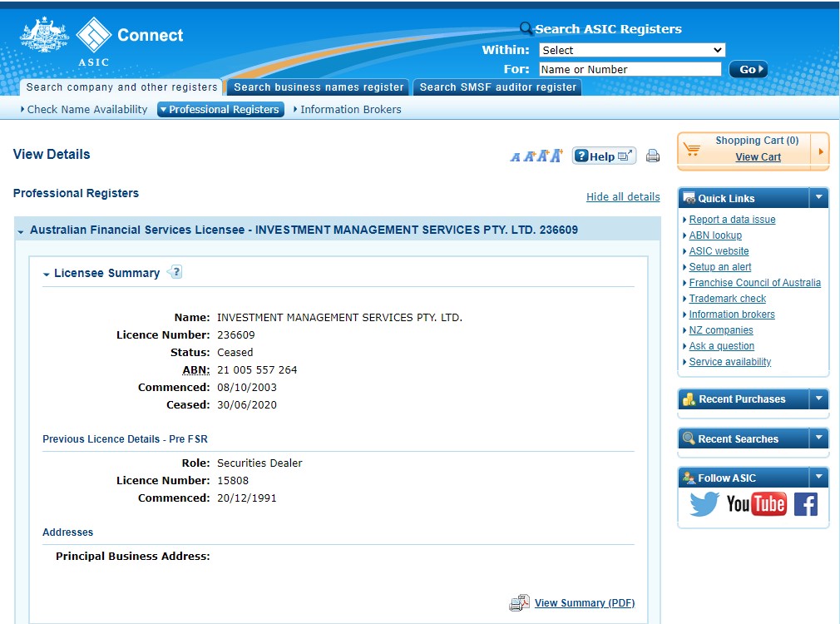This screenshot has width=840, height=624.
Task: Open the View Summary (PDF) link
Action: coord(585,602)
